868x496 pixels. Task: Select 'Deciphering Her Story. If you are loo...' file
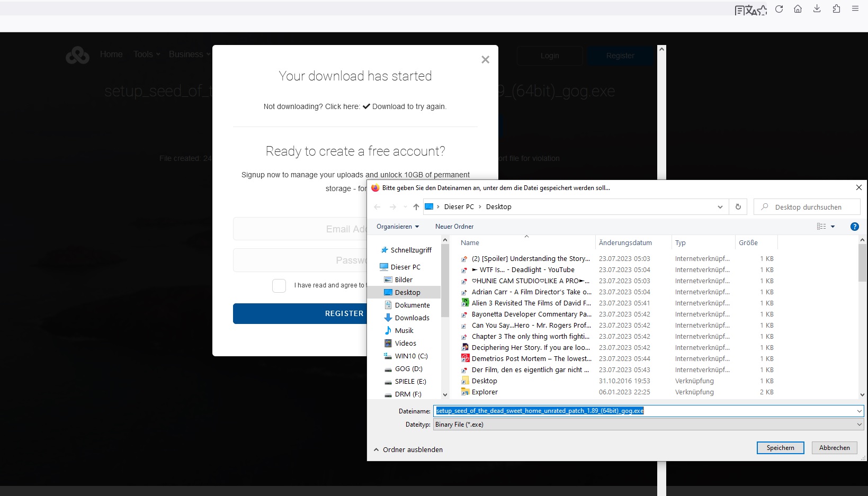point(531,348)
